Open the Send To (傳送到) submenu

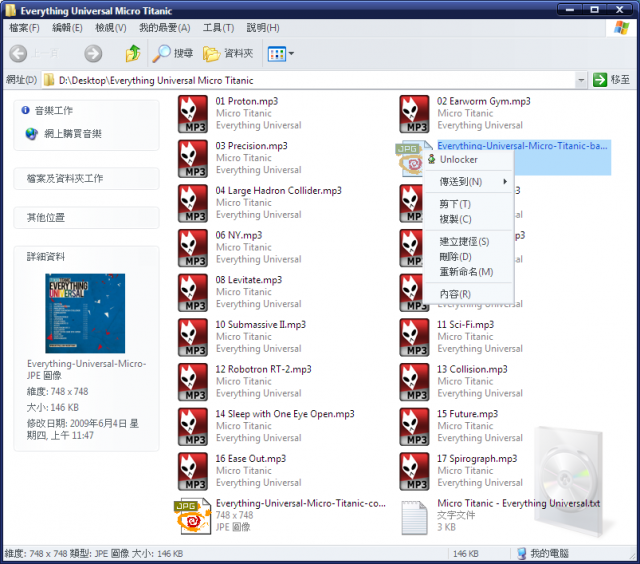pos(468,182)
